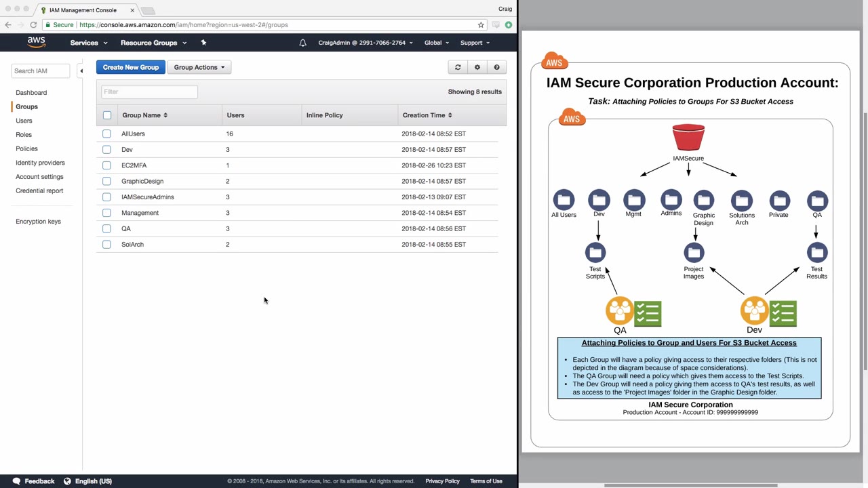This screenshot has width=868, height=488.
Task: Reload the browser page
Action: (33, 25)
